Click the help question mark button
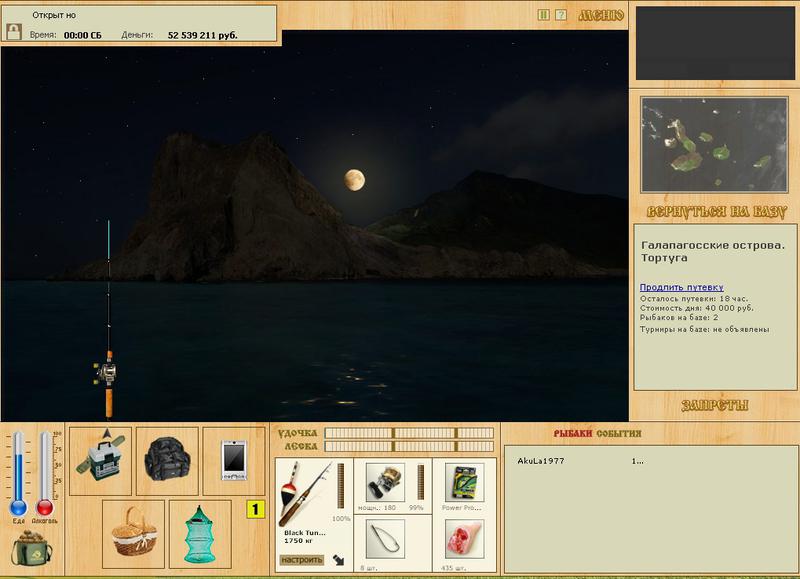800x579 pixels. (561, 15)
